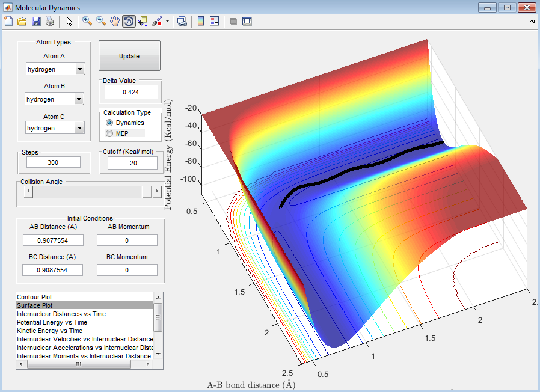The width and height of the screenshot is (540, 392).
Task: Choose Potential Energy vs Time plot
Action: click(x=52, y=322)
